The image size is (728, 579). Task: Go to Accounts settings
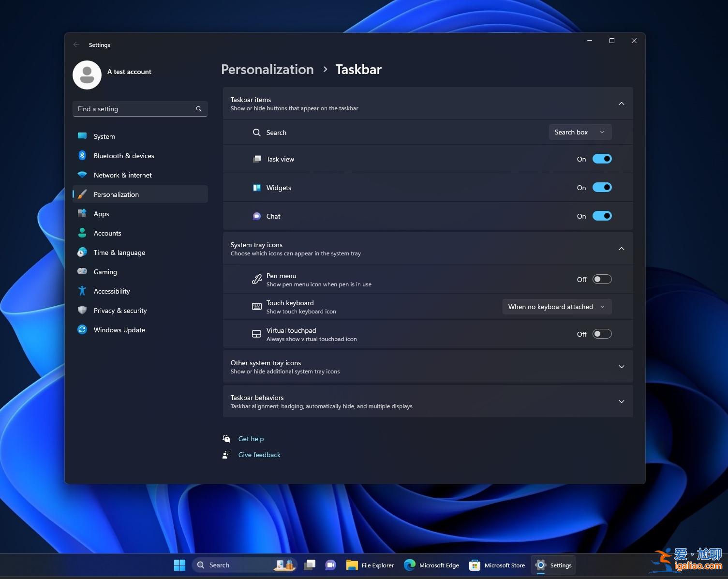pos(107,233)
